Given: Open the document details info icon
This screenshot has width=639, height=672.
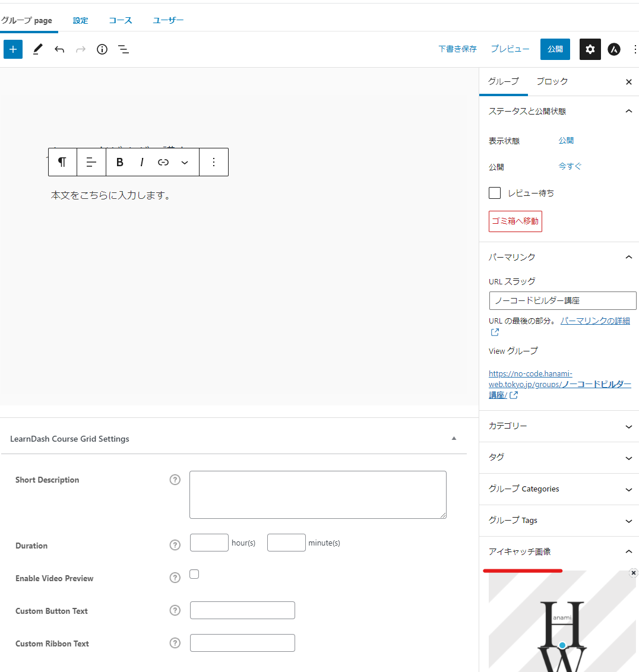Looking at the screenshot, I should point(102,49).
